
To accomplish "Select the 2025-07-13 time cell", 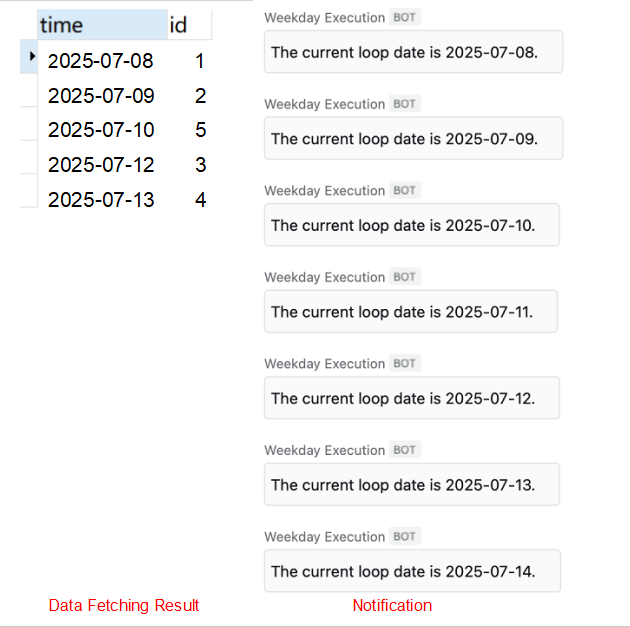I will pyautogui.click(x=100, y=200).
